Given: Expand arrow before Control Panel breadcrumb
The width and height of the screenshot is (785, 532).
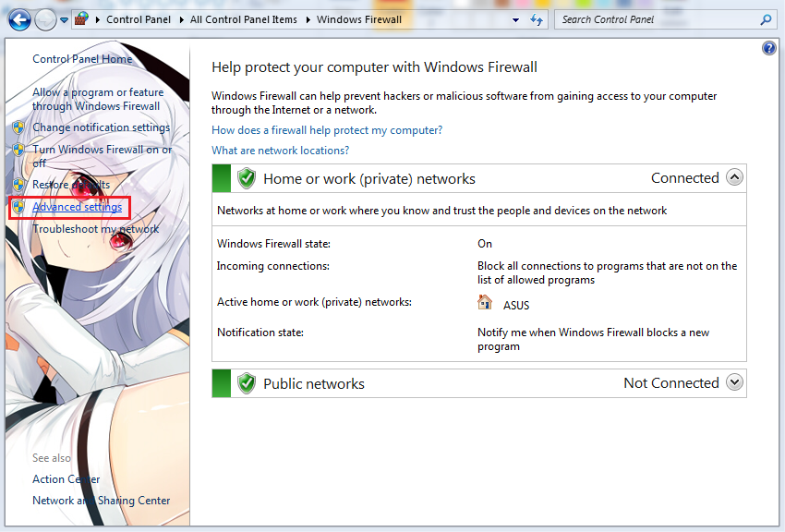Looking at the screenshot, I should coord(98,20).
